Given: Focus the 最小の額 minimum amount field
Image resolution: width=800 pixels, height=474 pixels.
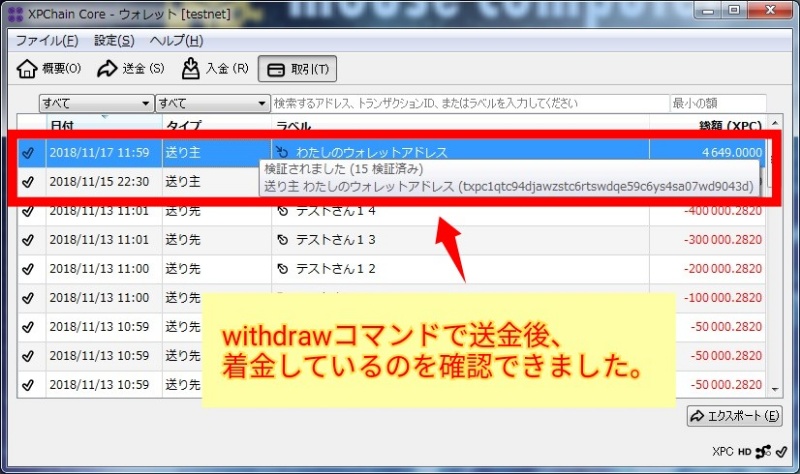Looking at the screenshot, I should [718, 103].
